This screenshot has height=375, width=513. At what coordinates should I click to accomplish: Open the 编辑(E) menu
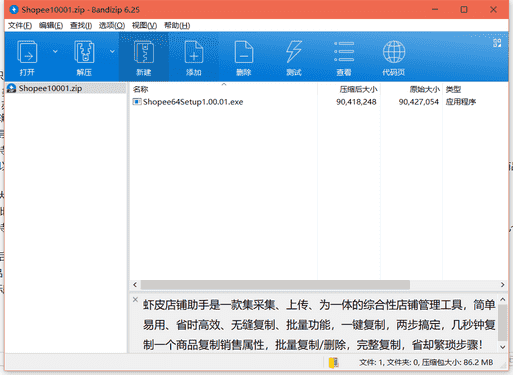click(51, 26)
